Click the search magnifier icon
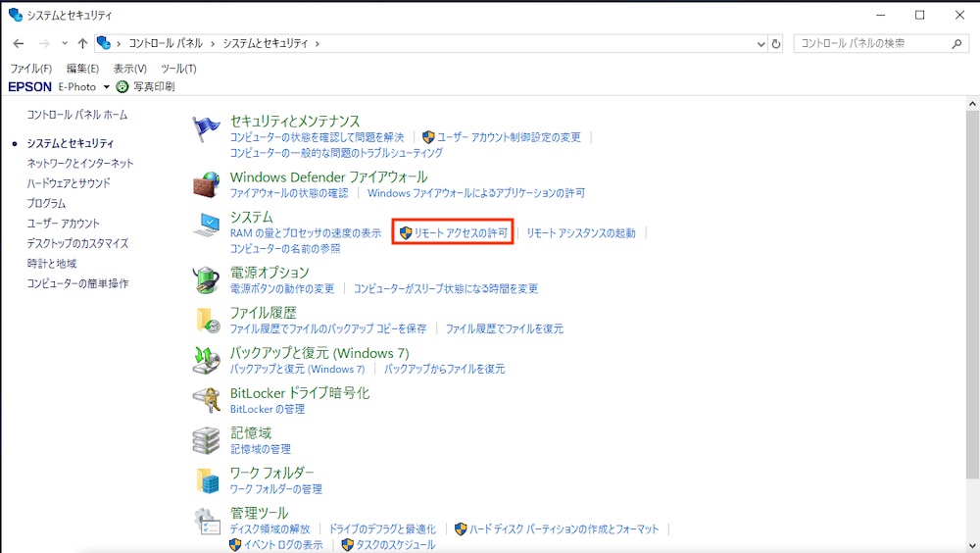Viewport: 980px width, 553px height. [956, 43]
